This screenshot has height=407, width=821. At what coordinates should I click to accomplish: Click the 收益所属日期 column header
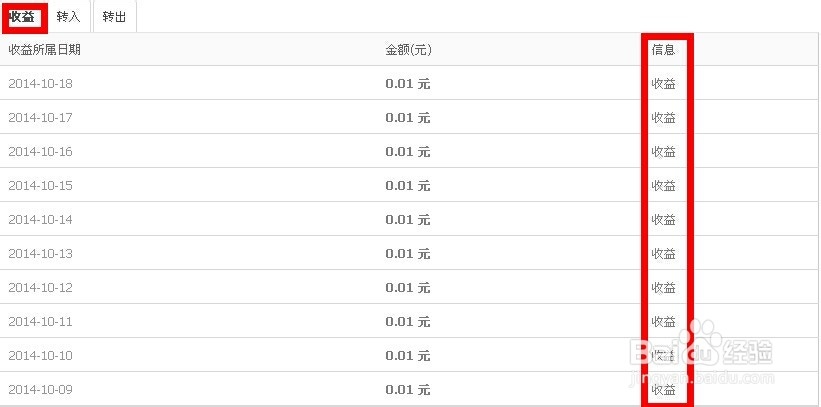coord(45,50)
